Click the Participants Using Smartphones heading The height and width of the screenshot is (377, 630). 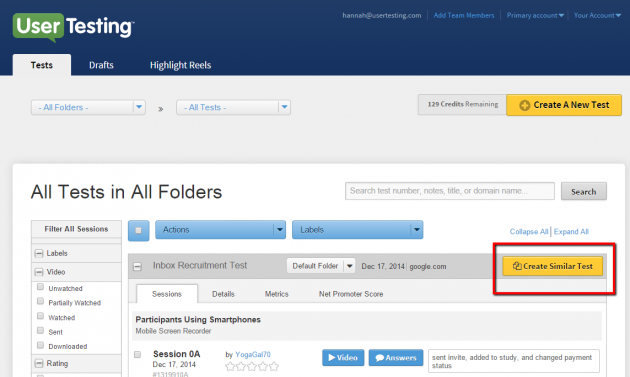pyautogui.click(x=198, y=320)
